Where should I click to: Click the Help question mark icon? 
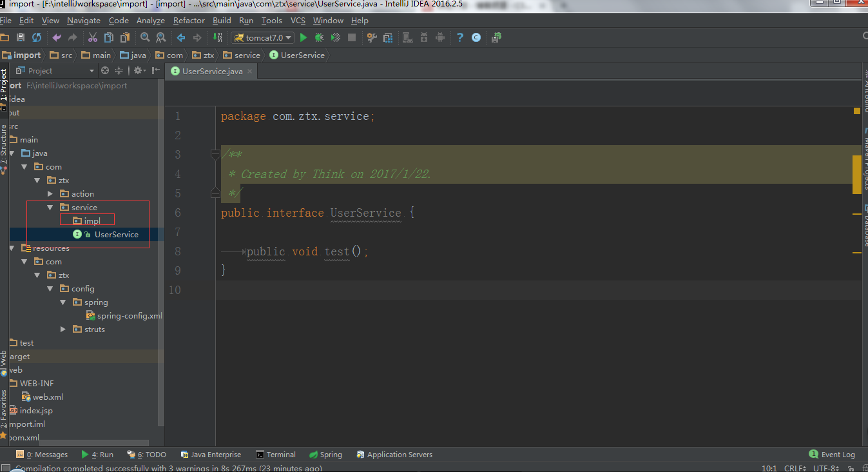coord(459,37)
